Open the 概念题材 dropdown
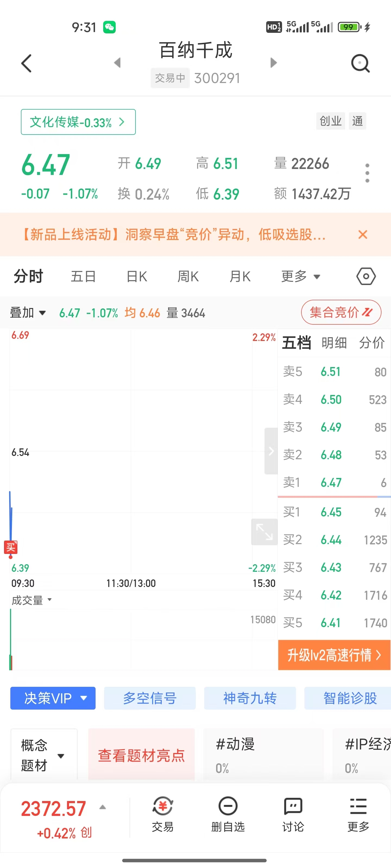391x868 pixels. pos(44,755)
